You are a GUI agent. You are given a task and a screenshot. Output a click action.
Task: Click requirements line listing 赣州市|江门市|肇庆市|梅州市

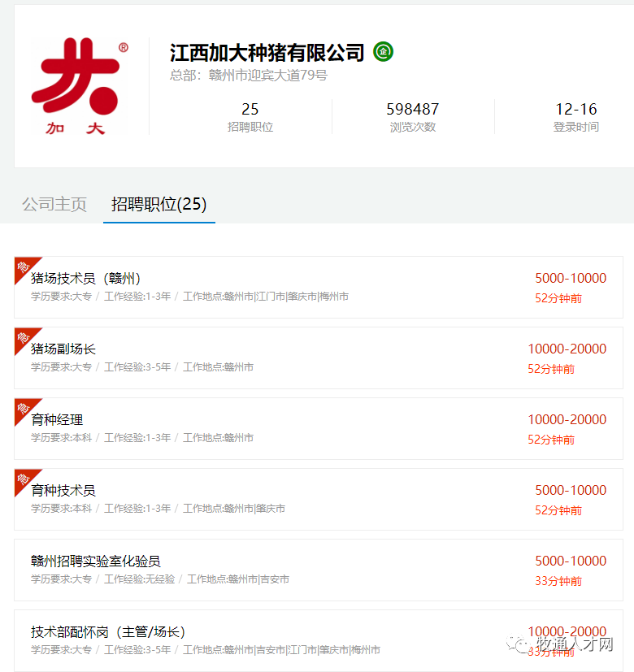point(189,297)
